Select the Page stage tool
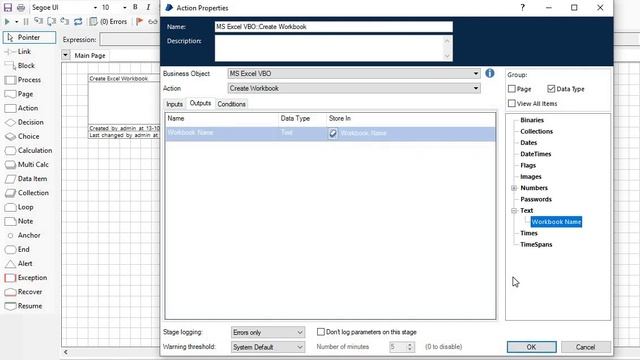640x360 pixels. (x=19, y=94)
